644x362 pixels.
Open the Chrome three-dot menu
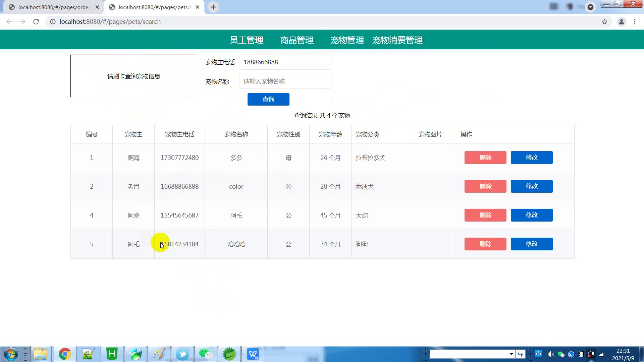click(x=635, y=22)
